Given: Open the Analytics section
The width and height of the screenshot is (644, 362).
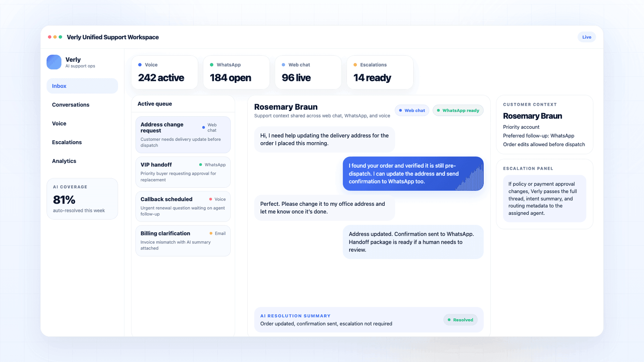Looking at the screenshot, I should (x=64, y=161).
